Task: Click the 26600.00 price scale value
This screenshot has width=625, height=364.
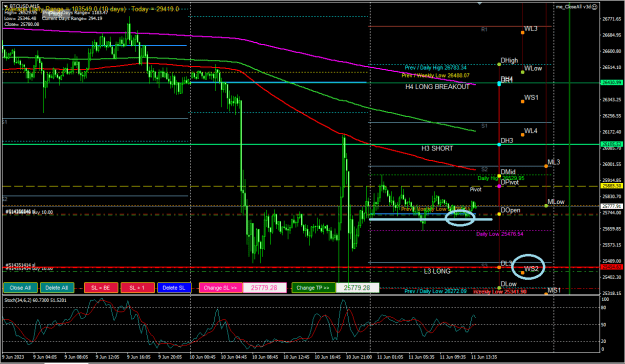Action: 612,51
